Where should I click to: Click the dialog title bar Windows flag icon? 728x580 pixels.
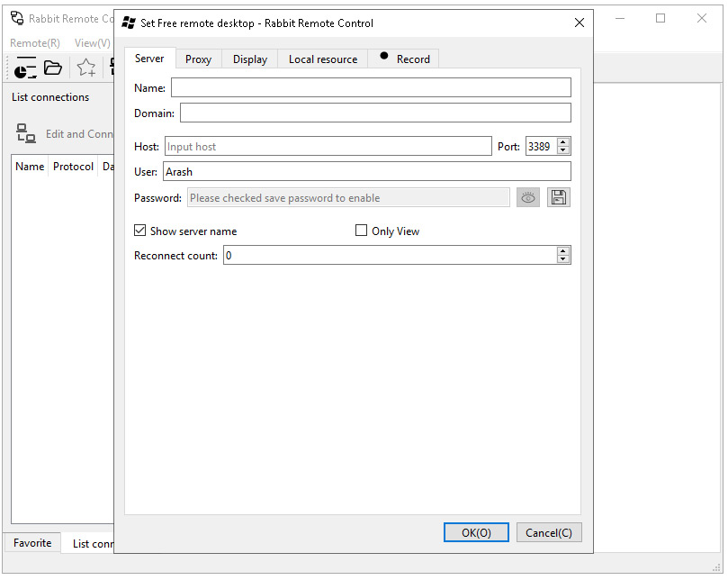tap(129, 23)
